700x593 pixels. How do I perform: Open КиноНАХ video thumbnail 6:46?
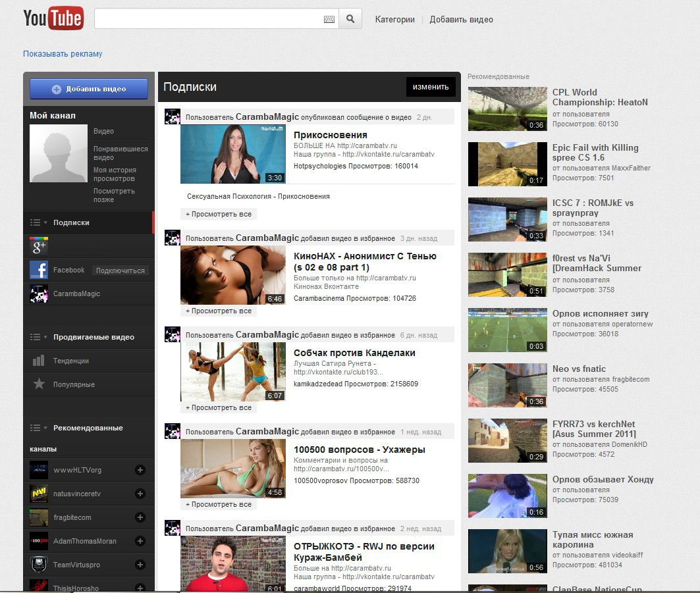233,275
